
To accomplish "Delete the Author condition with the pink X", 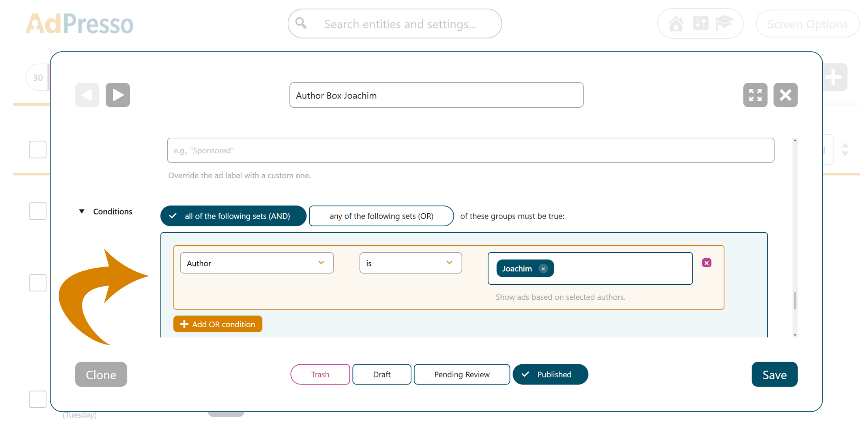I will pos(706,263).
